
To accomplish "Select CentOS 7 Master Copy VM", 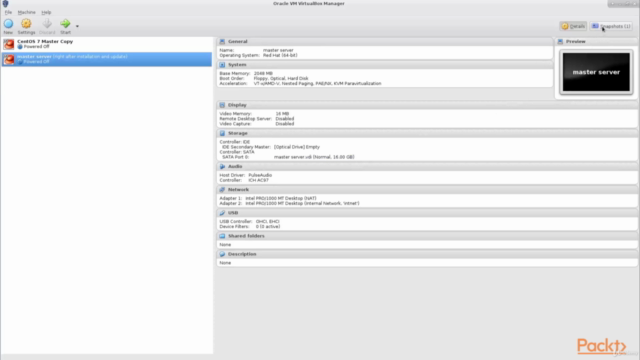I will 107,44.
